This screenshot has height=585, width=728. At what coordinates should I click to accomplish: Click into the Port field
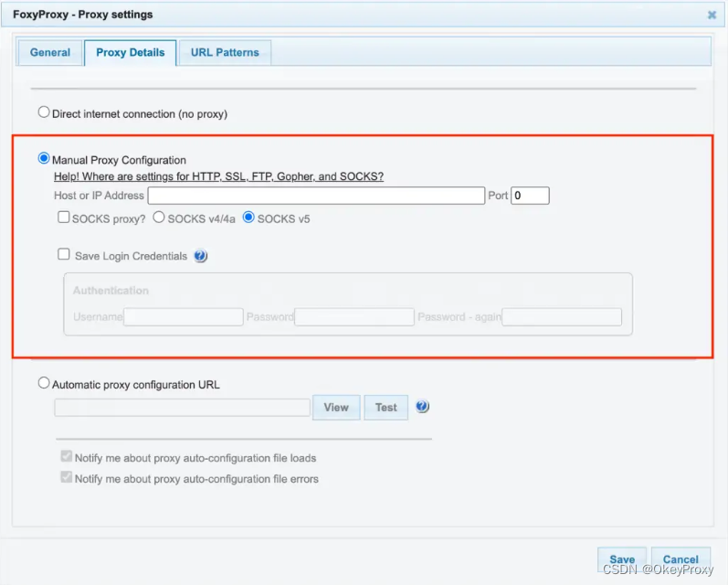click(x=530, y=196)
